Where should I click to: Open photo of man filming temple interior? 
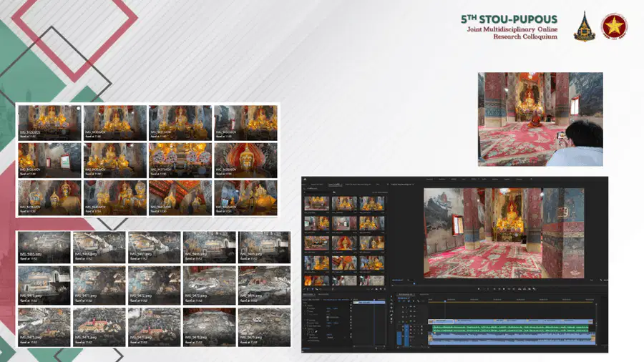(540, 119)
